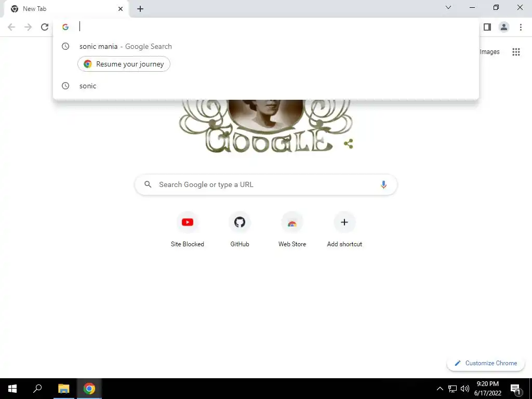Toggle the side panel icon
Image resolution: width=532 pixels, height=399 pixels.
click(x=487, y=27)
